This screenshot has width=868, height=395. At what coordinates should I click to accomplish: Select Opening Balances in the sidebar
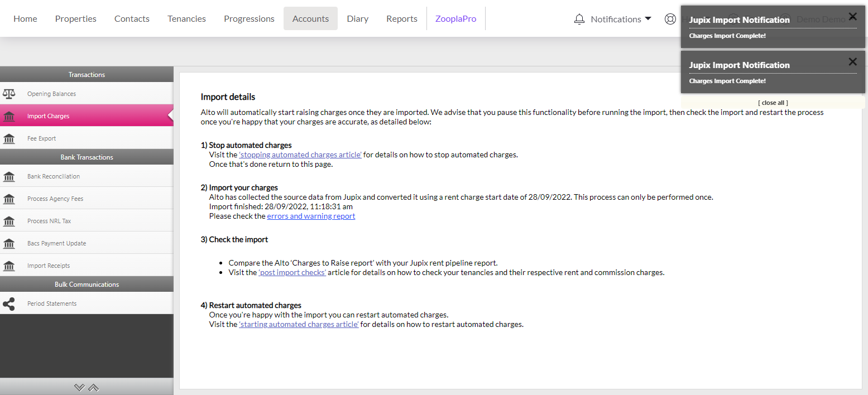87,94
